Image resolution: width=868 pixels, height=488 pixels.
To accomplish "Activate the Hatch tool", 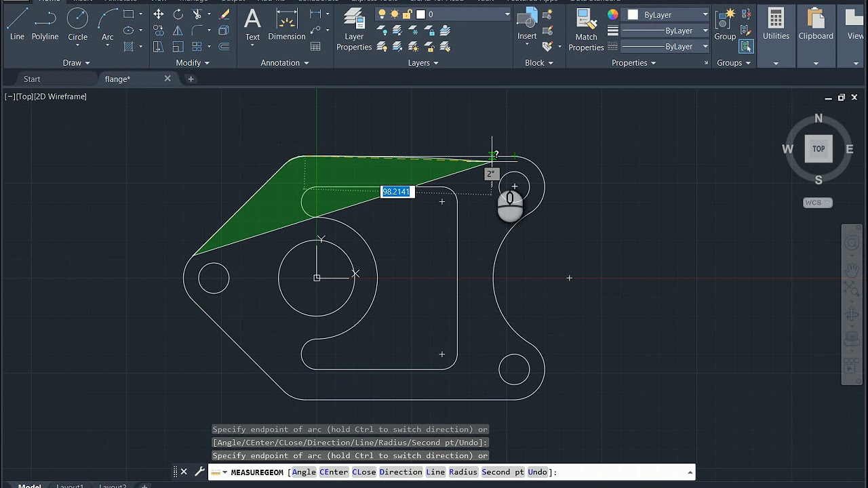I will (128, 47).
